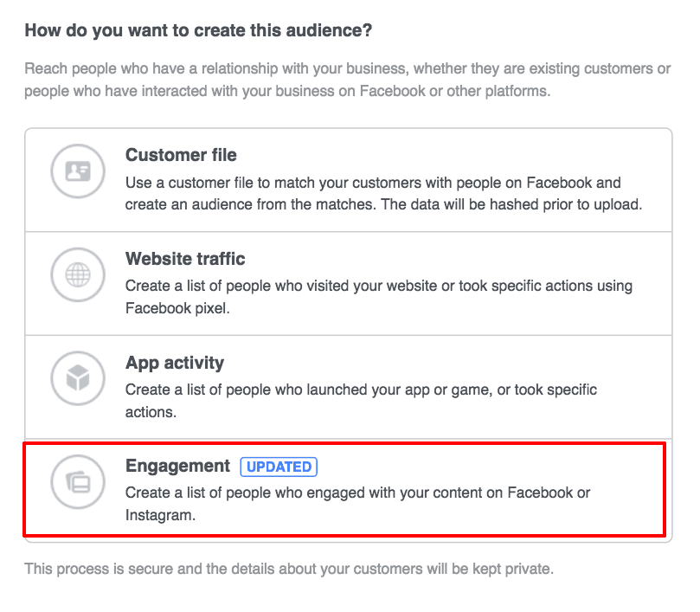Click the sentence about data being hashed
This screenshot has width=700, height=612.
pyautogui.click(x=511, y=204)
